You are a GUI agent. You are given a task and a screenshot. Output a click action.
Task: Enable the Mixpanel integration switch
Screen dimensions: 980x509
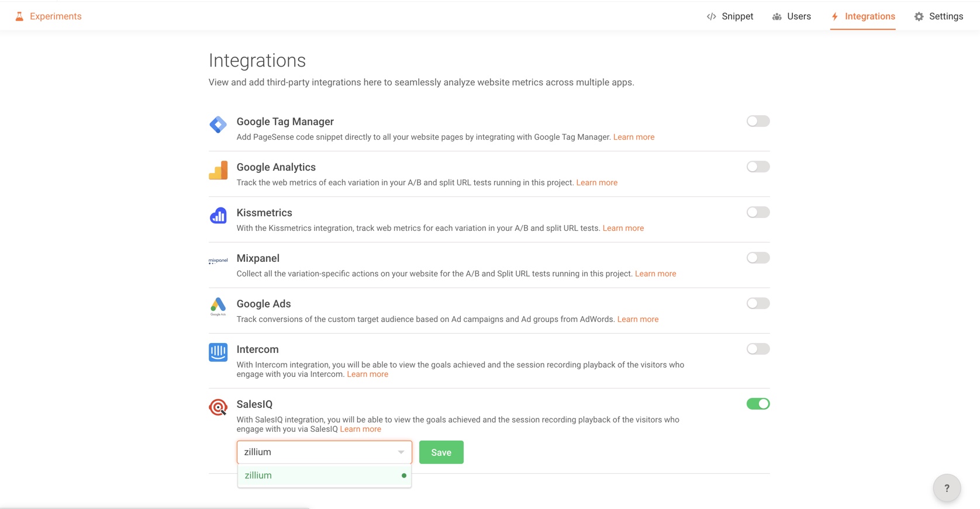(x=758, y=258)
